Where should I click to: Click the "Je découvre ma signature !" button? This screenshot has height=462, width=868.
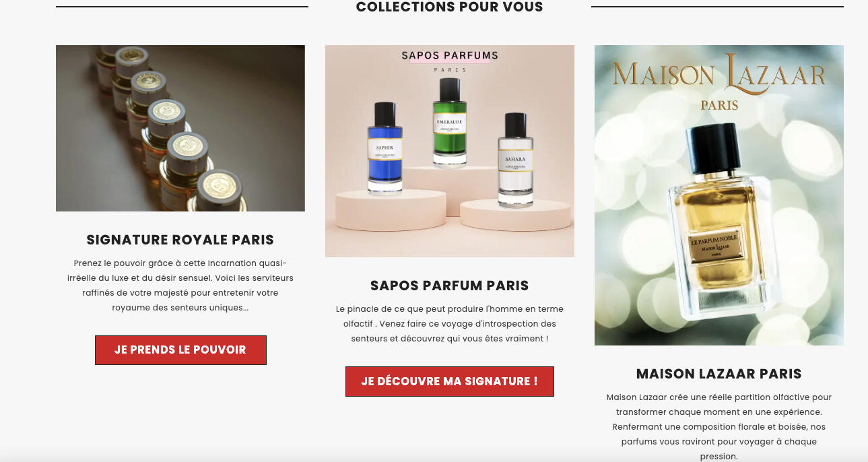click(x=450, y=381)
